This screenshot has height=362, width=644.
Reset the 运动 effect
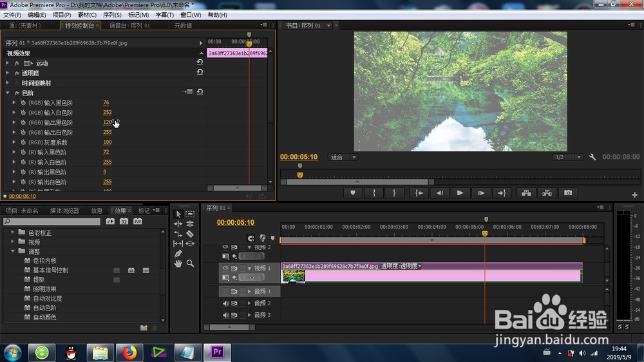[200, 62]
